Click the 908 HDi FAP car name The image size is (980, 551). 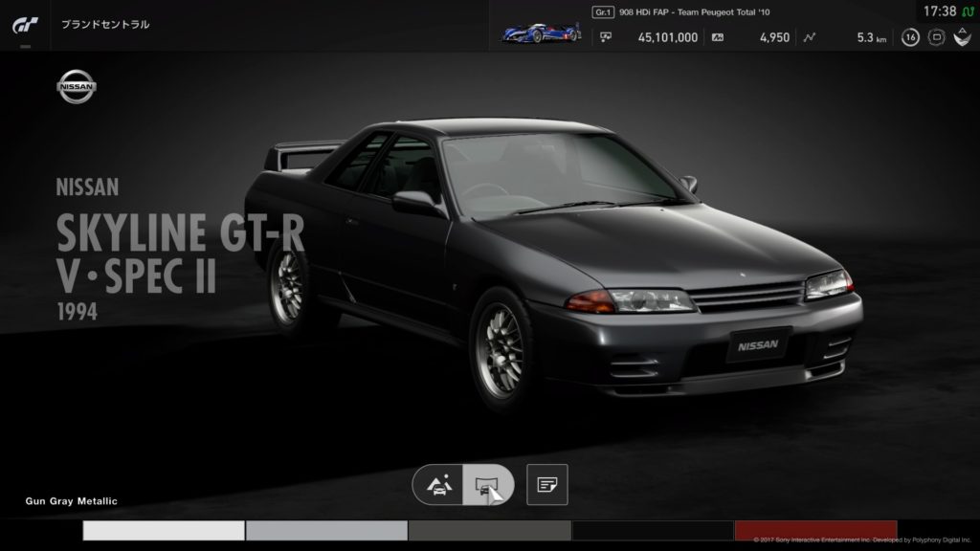coord(695,11)
